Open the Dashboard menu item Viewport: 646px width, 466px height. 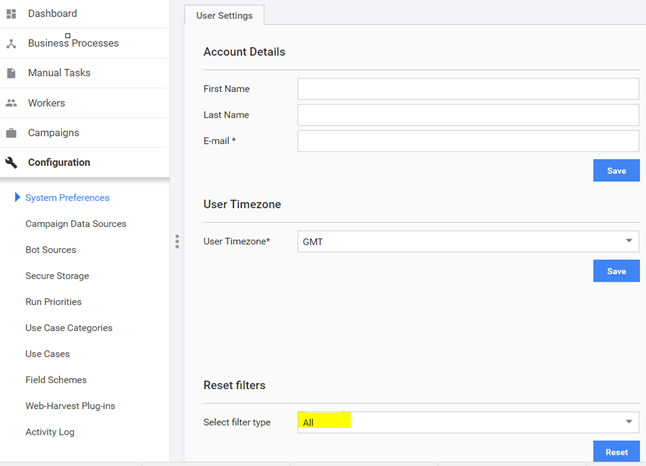[52, 14]
